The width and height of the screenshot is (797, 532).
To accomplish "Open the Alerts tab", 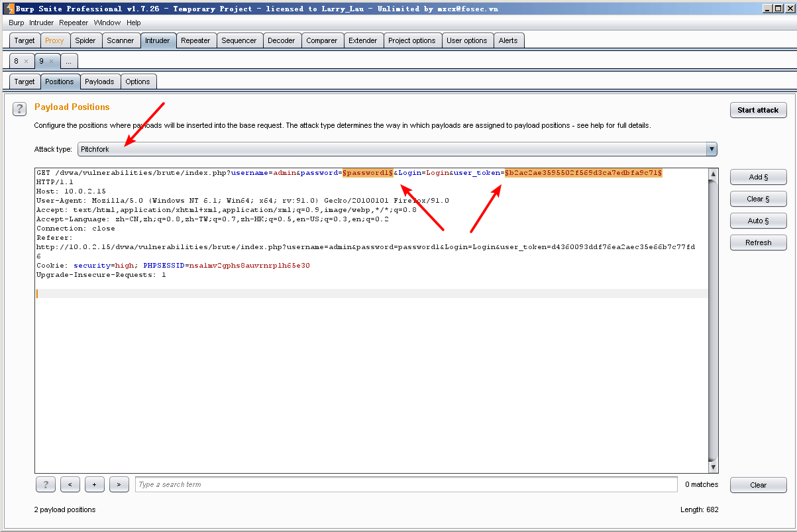I will (x=508, y=40).
